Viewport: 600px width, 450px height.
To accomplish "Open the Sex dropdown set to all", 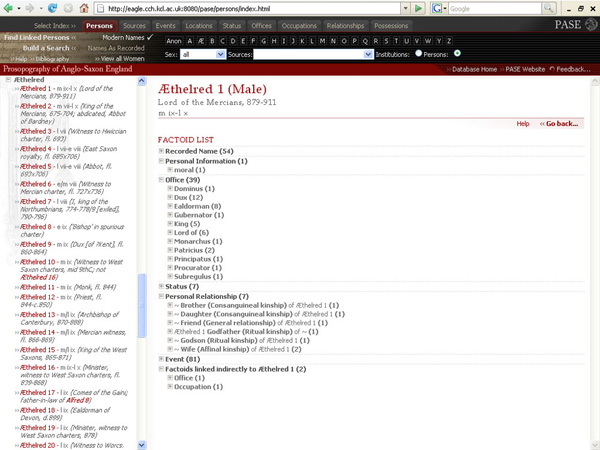I will point(204,53).
